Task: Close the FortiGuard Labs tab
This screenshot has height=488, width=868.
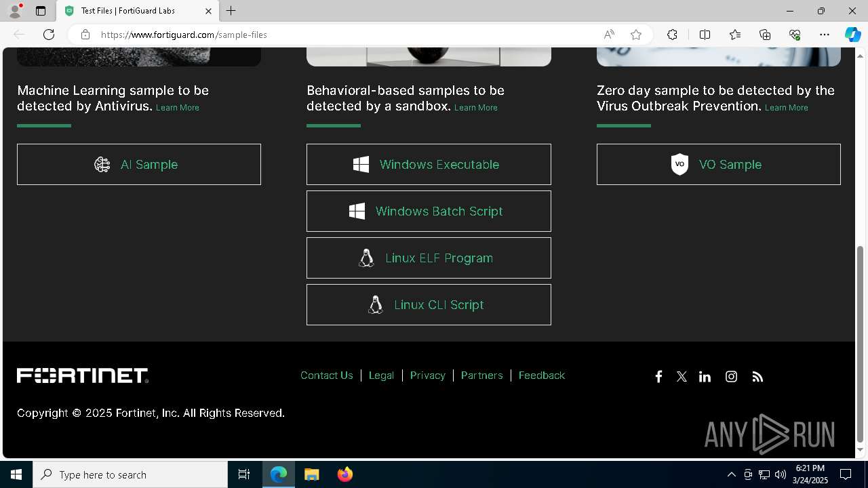Action: (208, 11)
